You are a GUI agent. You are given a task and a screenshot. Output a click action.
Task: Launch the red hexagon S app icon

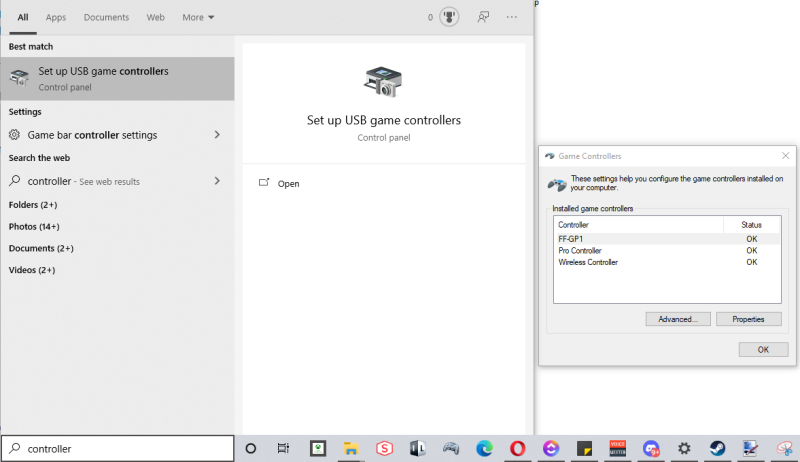pos(384,448)
